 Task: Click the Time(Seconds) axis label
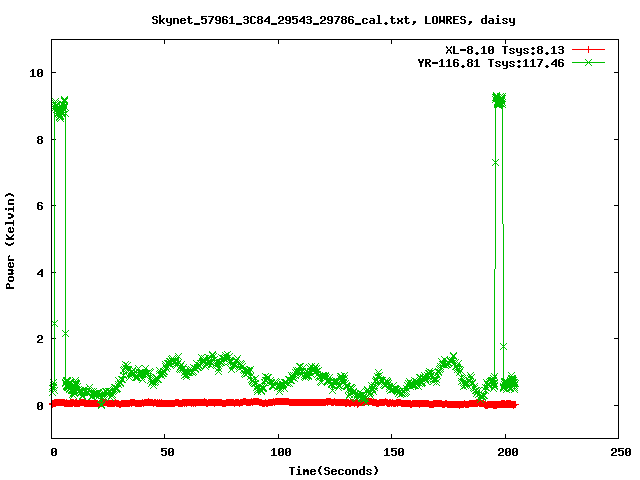pos(333,471)
